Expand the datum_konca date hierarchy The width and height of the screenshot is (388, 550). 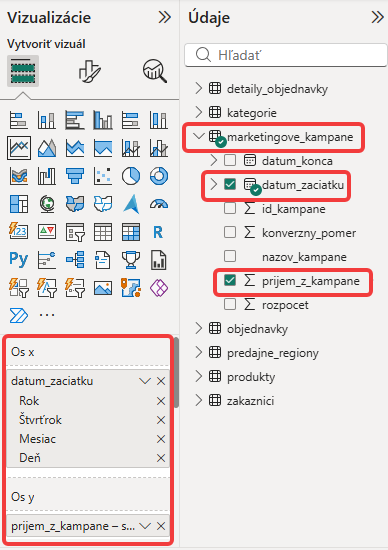pos(214,160)
